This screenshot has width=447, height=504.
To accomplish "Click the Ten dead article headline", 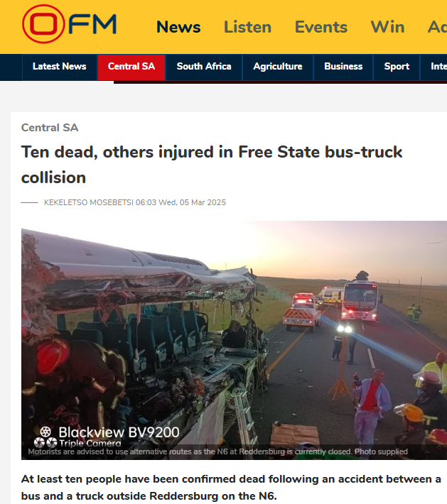I will point(212,165).
